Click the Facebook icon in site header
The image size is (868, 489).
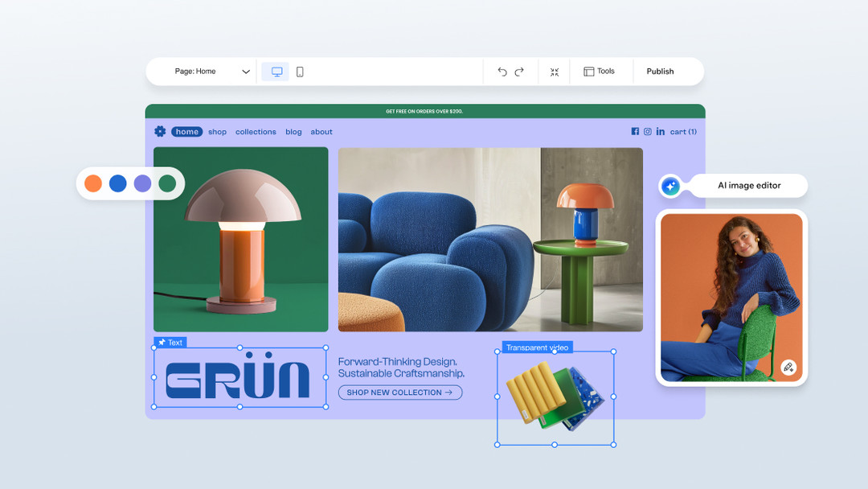tap(635, 132)
